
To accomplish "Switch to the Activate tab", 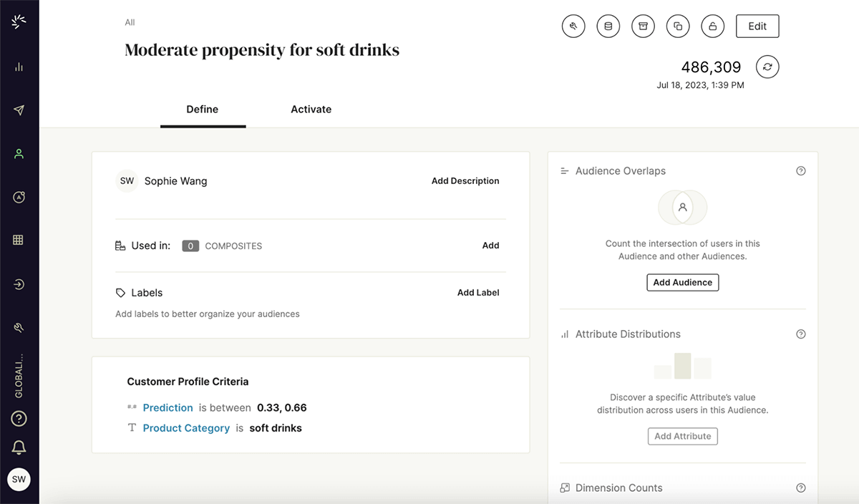I will (311, 110).
